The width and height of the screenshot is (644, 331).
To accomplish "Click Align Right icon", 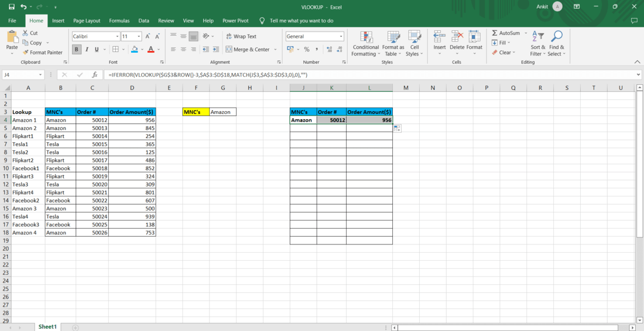I will point(193,49).
